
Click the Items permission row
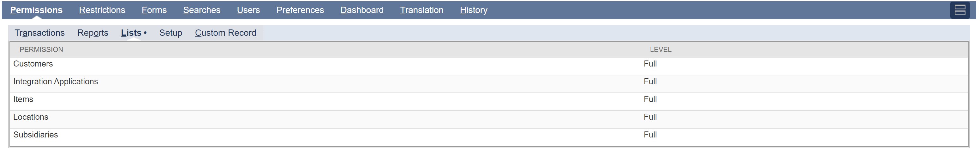coord(23,99)
